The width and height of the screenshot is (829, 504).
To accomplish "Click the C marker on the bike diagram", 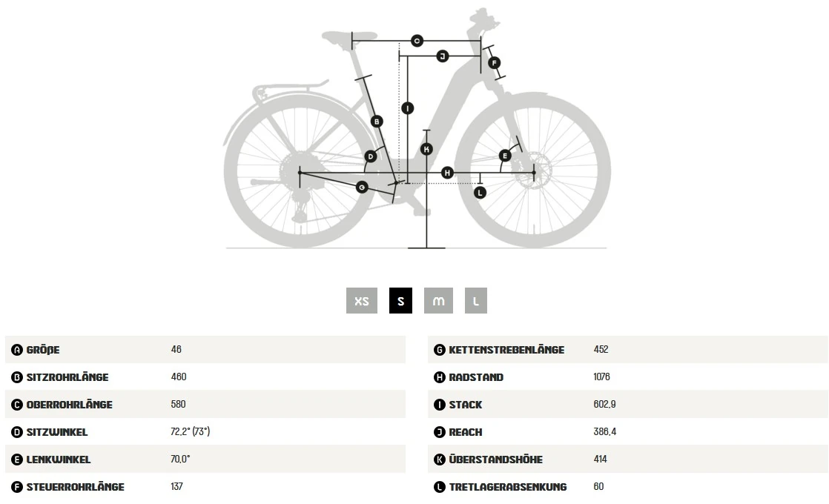I will coord(417,41).
